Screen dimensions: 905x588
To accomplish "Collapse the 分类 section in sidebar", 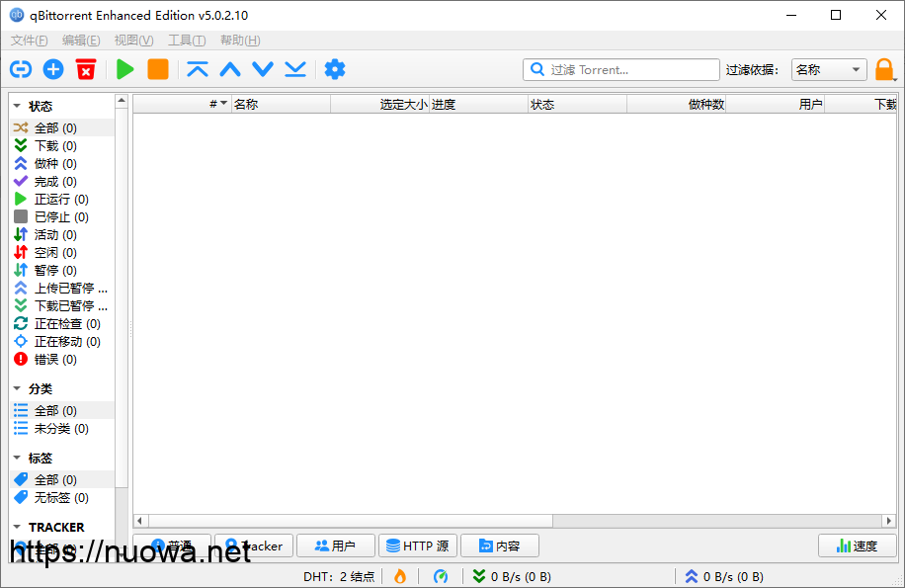I will [18, 388].
